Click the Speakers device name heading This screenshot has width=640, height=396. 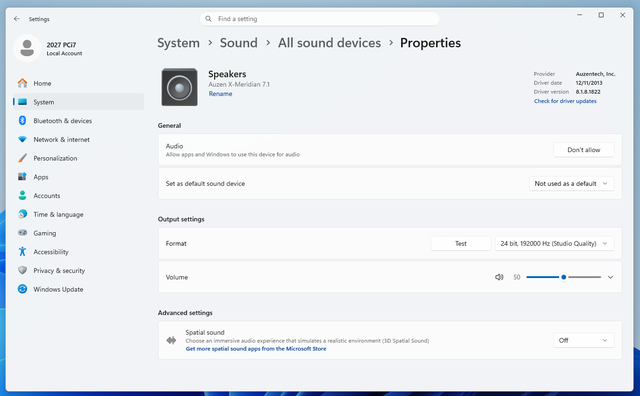[x=227, y=74]
